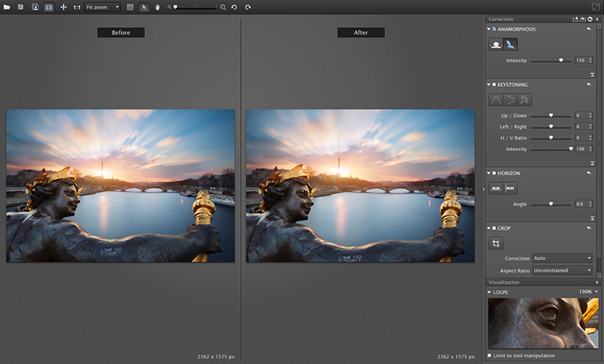This screenshot has height=364, width=604.
Task: Check Limit to tool manipulation
Action: [491, 355]
